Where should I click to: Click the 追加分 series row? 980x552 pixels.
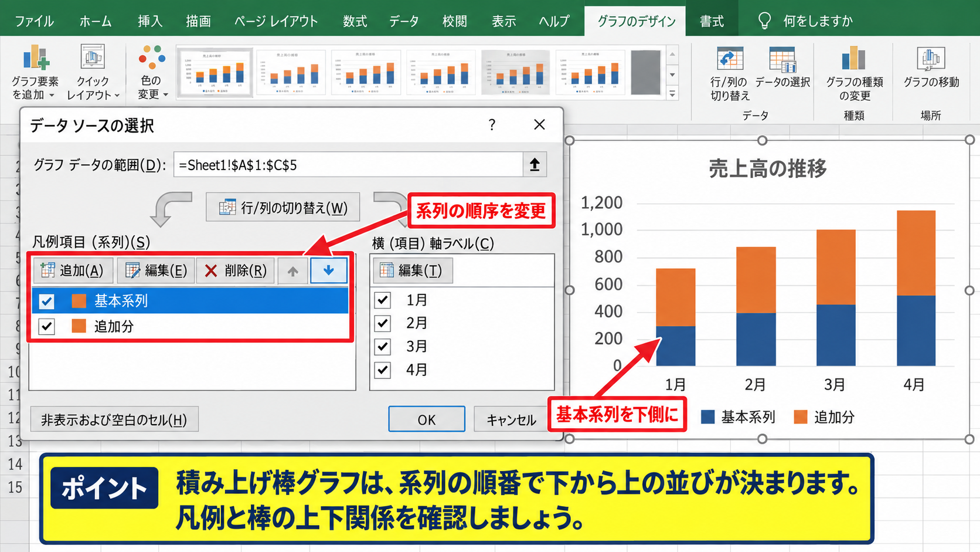click(x=190, y=326)
